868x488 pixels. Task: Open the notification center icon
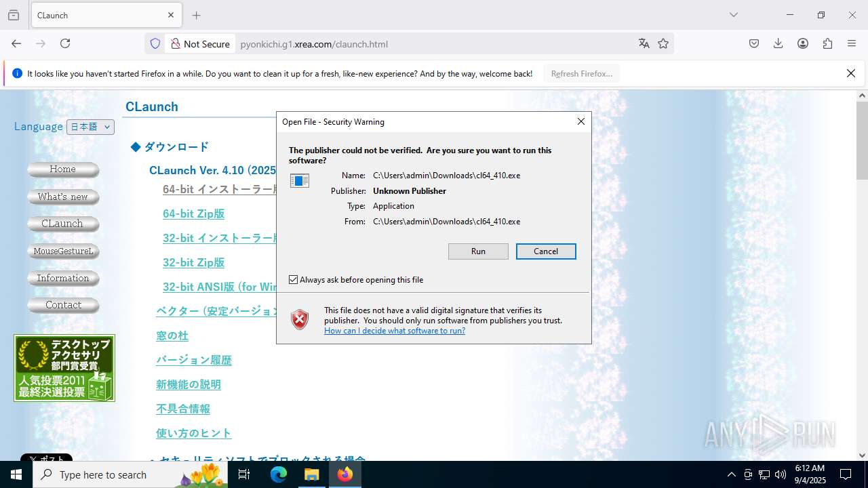(846, 474)
